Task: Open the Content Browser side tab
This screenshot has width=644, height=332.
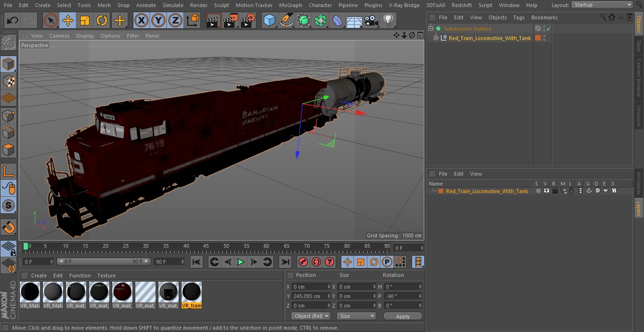Action: (639, 78)
